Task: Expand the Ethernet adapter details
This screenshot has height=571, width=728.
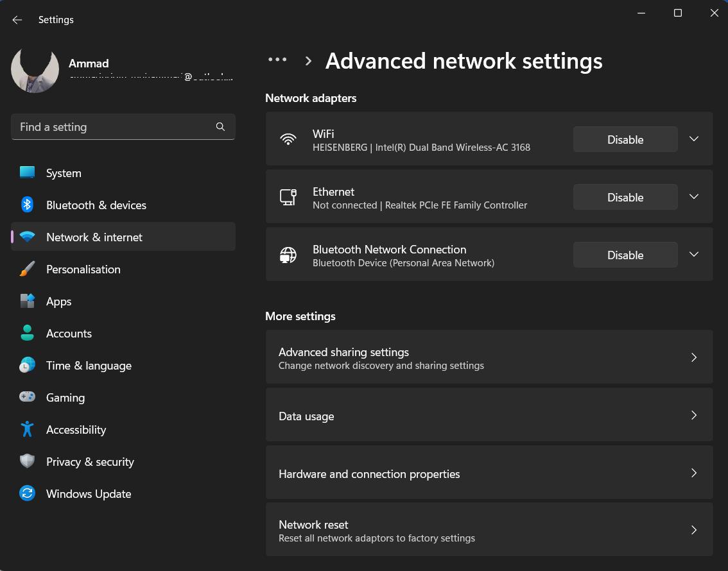Action: [x=693, y=197]
